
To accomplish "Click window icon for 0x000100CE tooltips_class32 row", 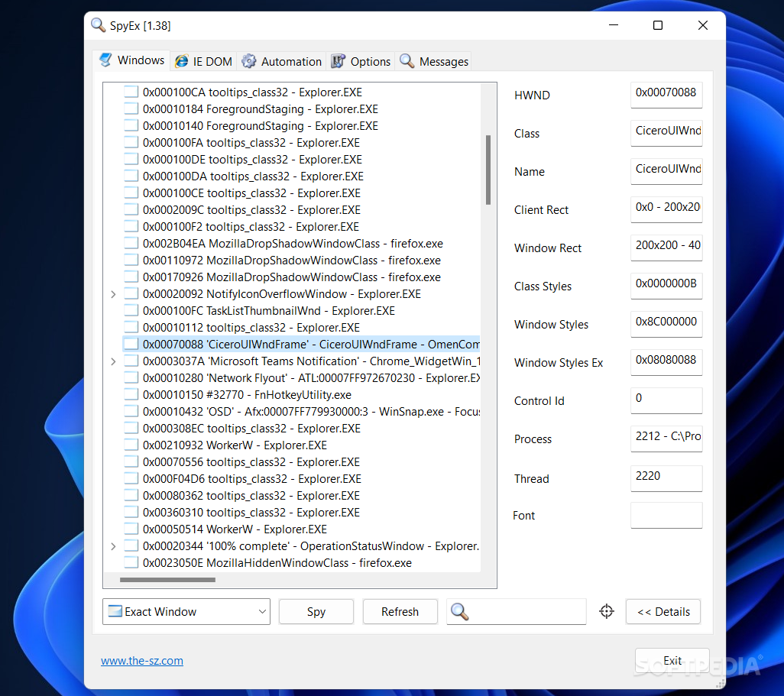I will point(131,193).
